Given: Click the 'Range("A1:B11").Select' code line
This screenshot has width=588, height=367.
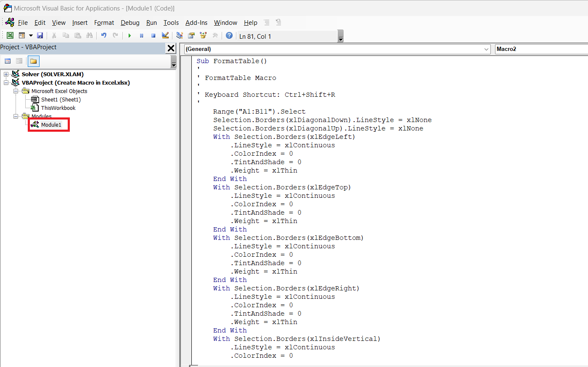Looking at the screenshot, I should tap(260, 112).
